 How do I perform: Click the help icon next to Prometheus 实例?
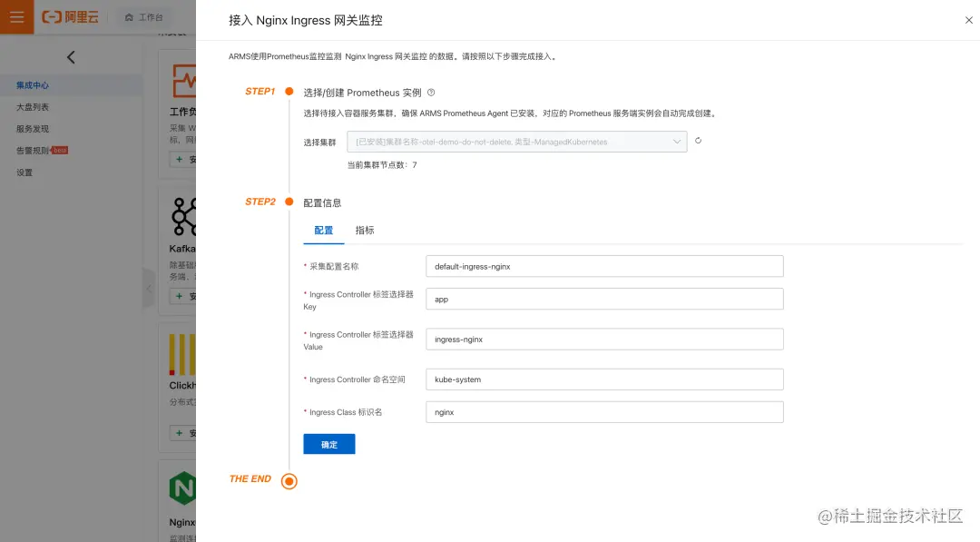pyautogui.click(x=431, y=93)
